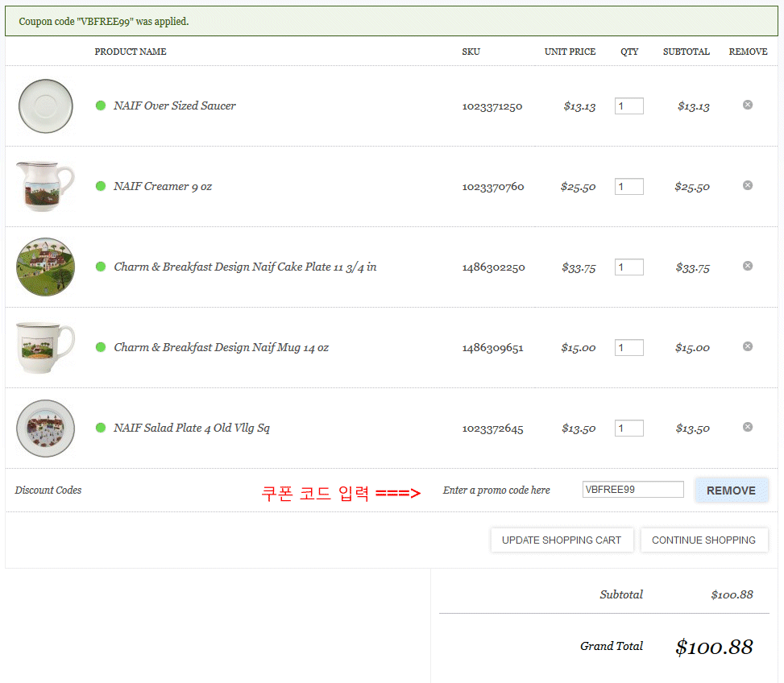The width and height of the screenshot is (784, 683).
Task: Select quantity input for NAIF Salad Plate
Action: coord(628,428)
